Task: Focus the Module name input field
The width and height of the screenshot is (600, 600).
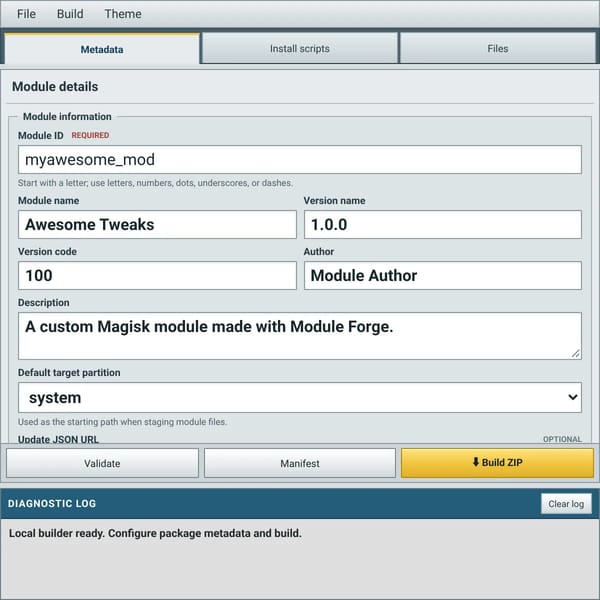Action: click(x=157, y=225)
